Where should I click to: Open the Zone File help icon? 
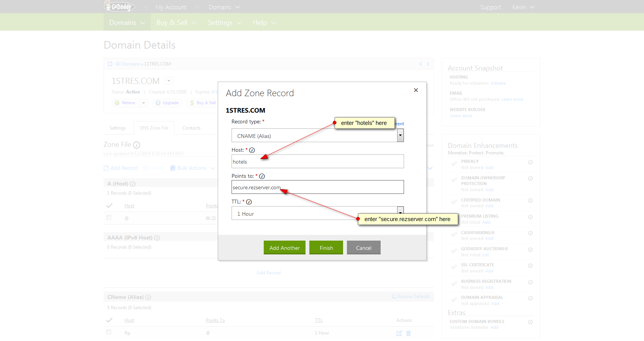coord(137,145)
